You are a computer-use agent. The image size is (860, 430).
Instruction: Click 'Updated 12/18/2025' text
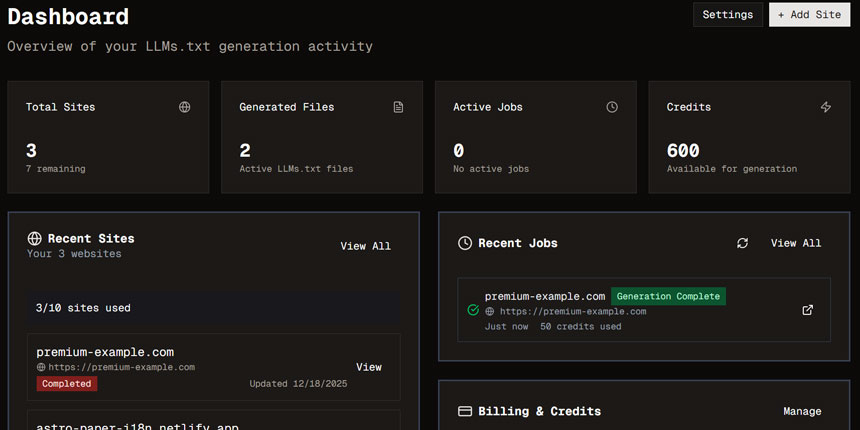pos(298,384)
